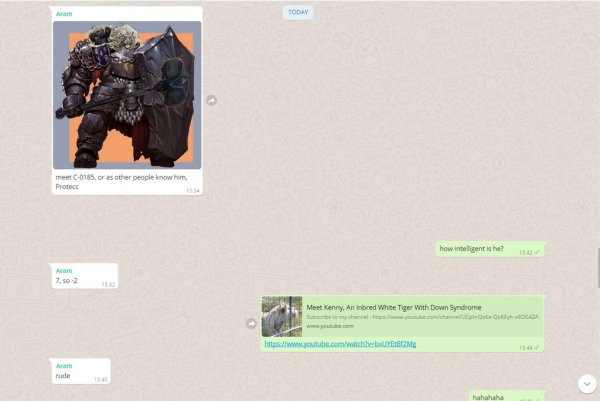The image size is (600, 401).
Task: Click the scroll-to-bottom chevron button
Action: 586,383
